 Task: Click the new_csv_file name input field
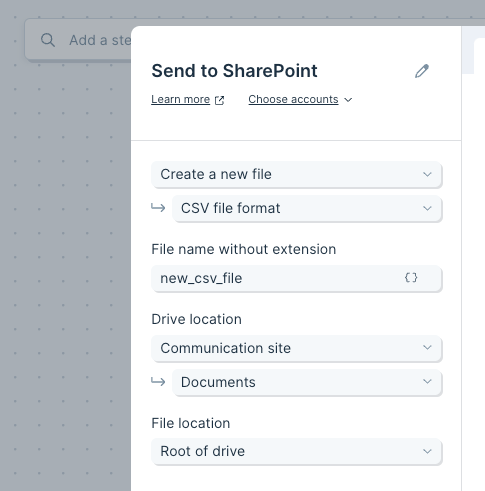[x=297, y=278]
